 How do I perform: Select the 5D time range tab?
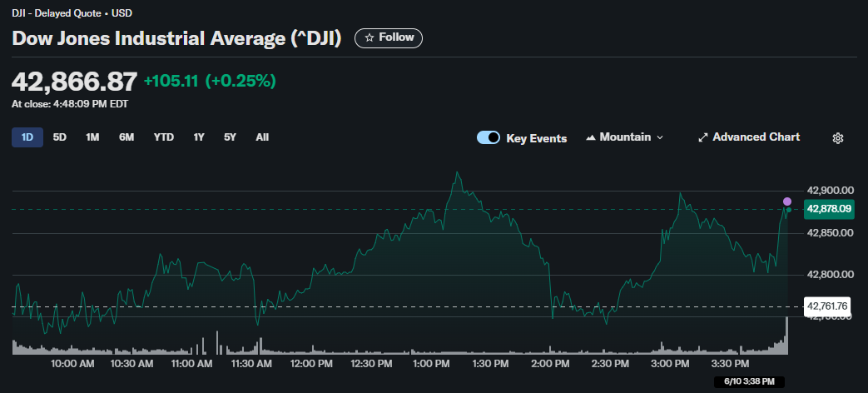click(60, 137)
